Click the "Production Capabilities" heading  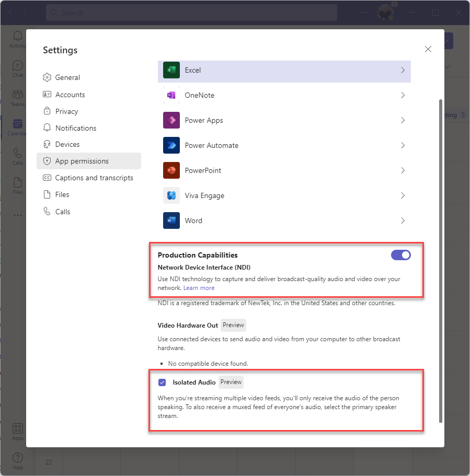coord(198,255)
